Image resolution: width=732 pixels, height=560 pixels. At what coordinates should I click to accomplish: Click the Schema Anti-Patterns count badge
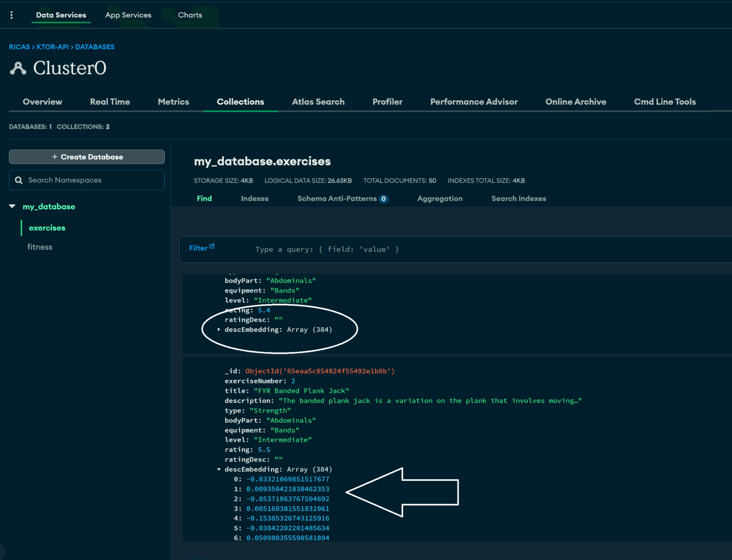click(383, 199)
